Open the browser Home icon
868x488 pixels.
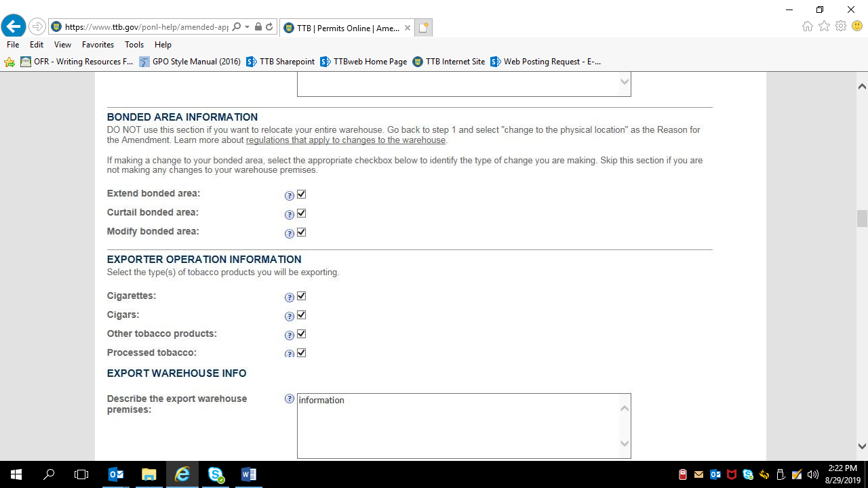coord(807,26)
